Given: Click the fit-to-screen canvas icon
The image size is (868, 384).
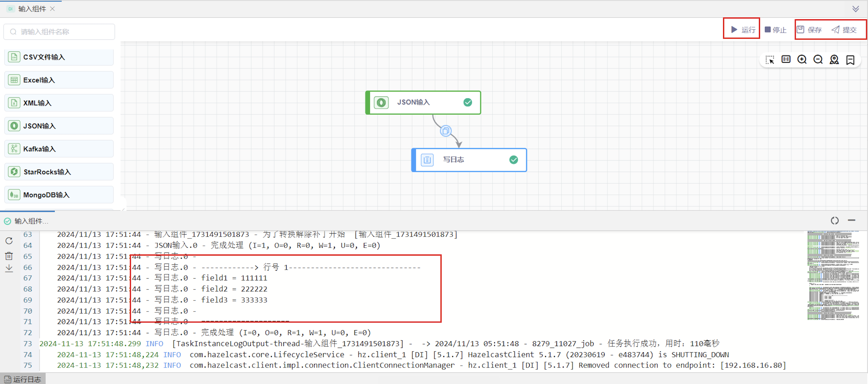Looking at the screenshot, I should pyautogui.click(x=786, y=60).
